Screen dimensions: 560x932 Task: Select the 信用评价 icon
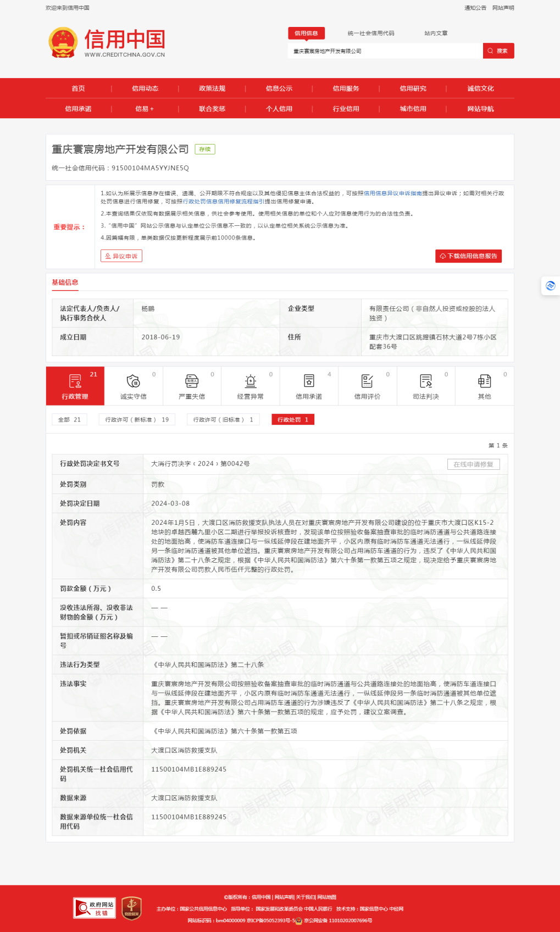367,381
